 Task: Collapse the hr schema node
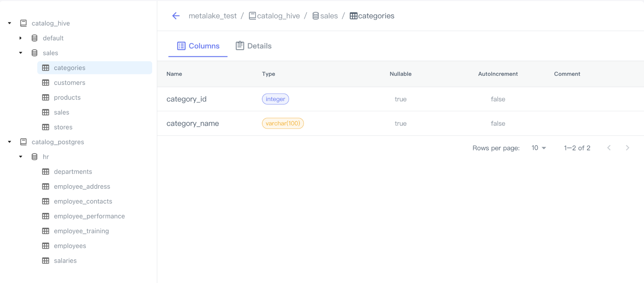pos(21,157)
